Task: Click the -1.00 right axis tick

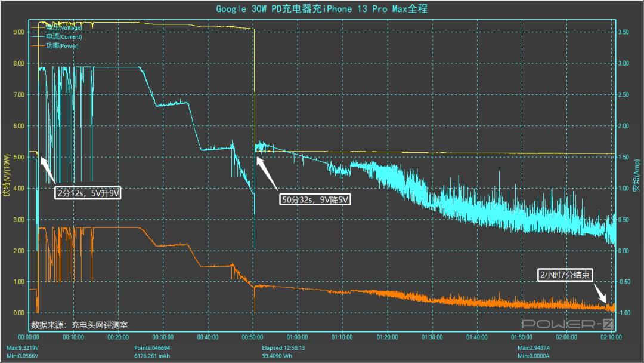Action: (x=624, y=313)
